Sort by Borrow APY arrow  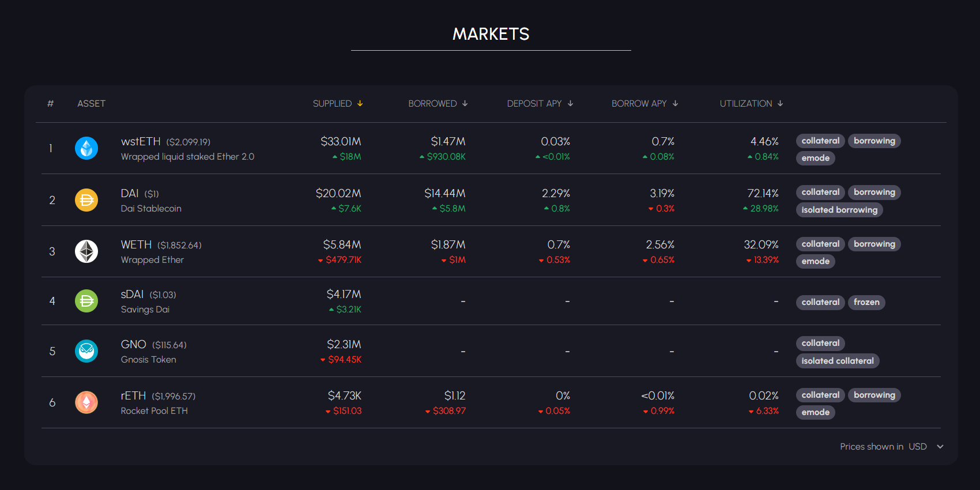(x=676, y=104)
